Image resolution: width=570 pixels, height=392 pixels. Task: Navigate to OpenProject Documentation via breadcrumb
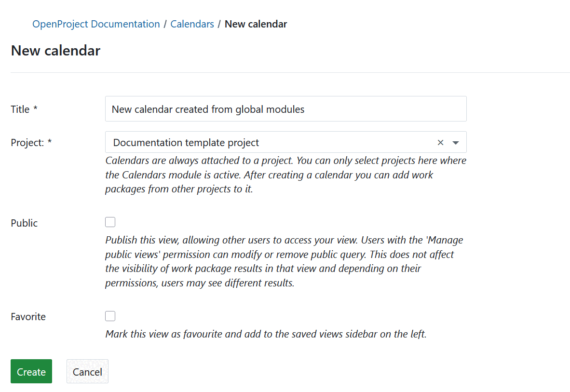pos(96,24)
